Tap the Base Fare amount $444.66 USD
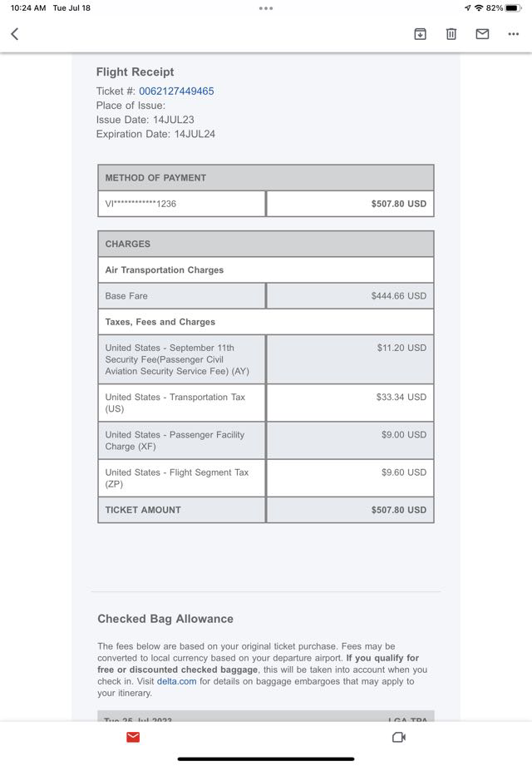The height and width of the screenshot is (766, 532). tap(398, 296)
